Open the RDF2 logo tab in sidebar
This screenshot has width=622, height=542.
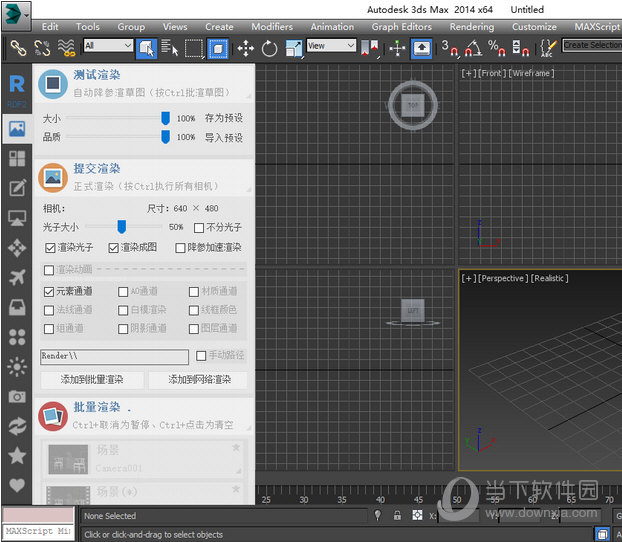(17, 91)
